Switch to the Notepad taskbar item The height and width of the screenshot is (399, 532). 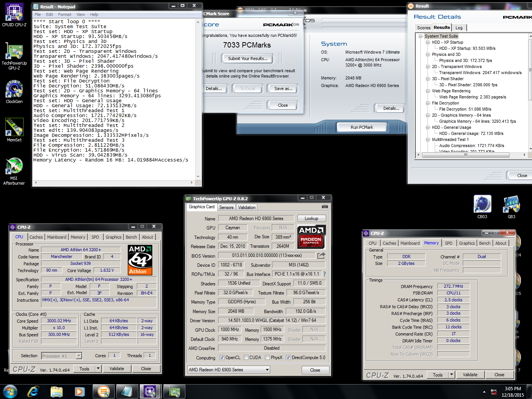[127, 391]
